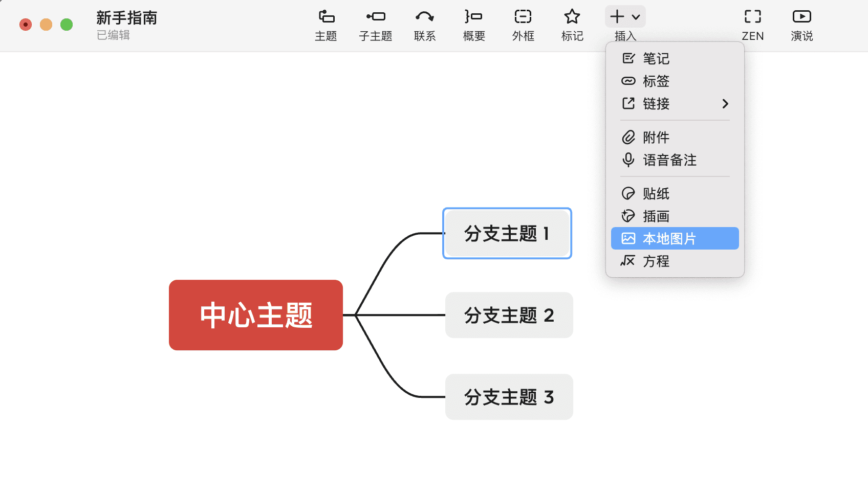Click the 概要 (Summary) tool
868x494 pixels.
click(473, 25)
